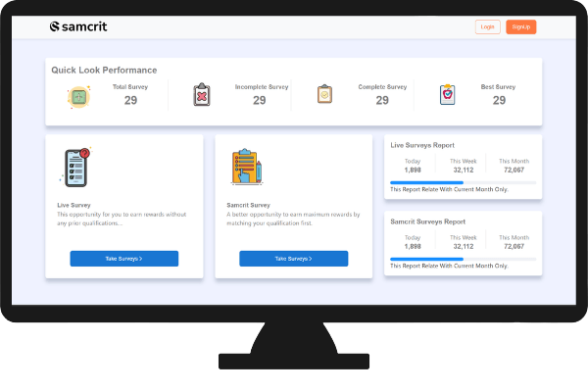This screenshot has height=392, width=588.
Task: Click the Complete Survey clipboard icon
Action: pyautogui.click(x=324, y=95)
